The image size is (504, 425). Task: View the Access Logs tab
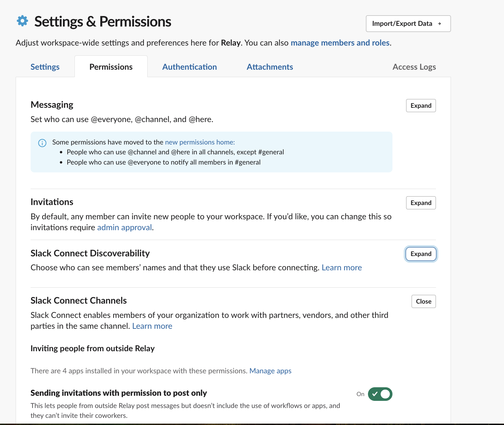pos(414,67)
